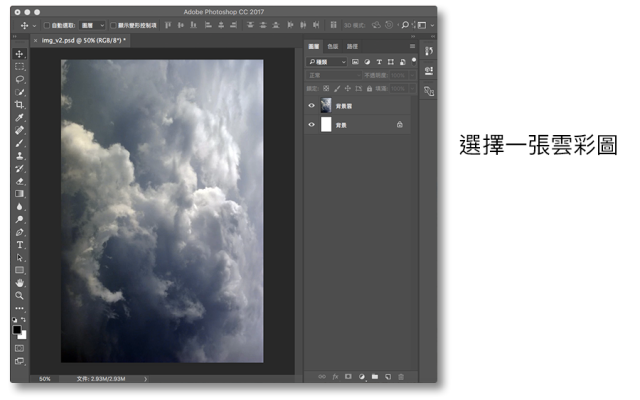Open the 圖層 auto-select target dropdown
This screenshot has width=640, height=400.
93,24
